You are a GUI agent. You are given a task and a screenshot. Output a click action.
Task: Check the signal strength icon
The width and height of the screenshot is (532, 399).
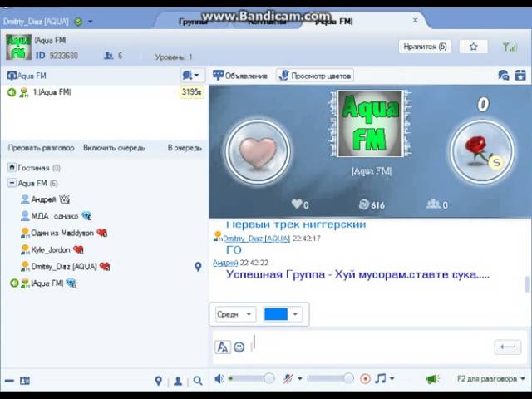point(510,47)
